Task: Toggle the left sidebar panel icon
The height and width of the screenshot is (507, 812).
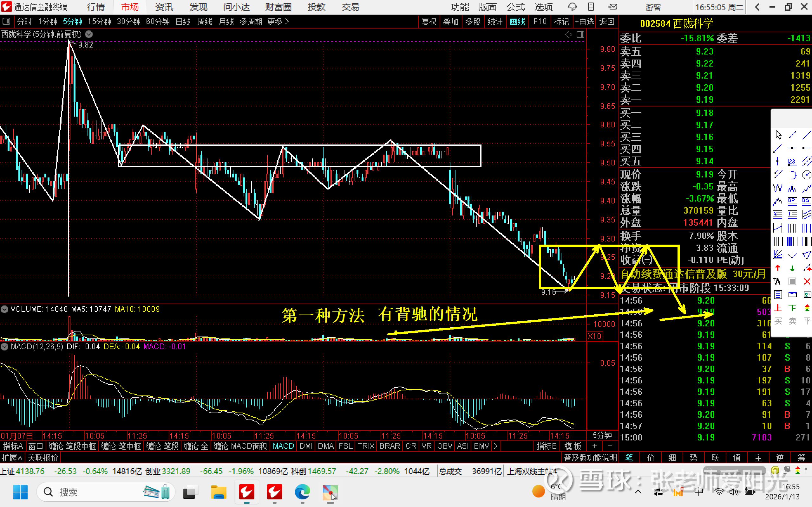Action: [x=6, y=22]
